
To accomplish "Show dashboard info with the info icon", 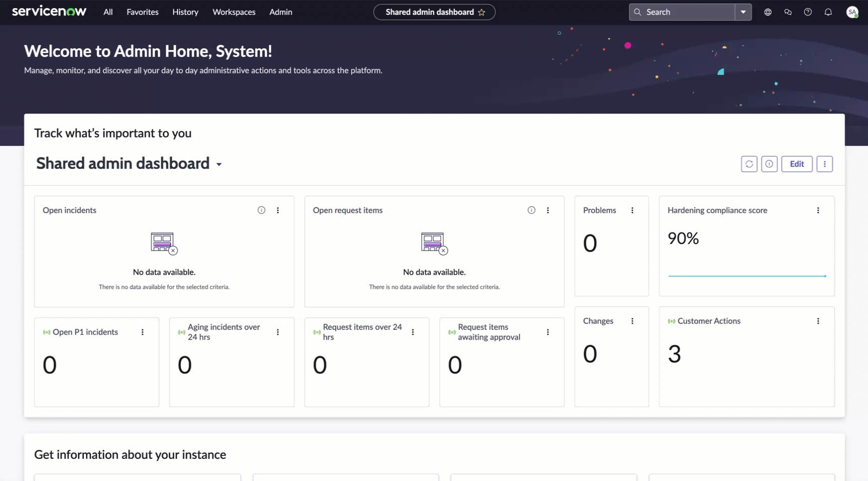I will coord(769,164).
